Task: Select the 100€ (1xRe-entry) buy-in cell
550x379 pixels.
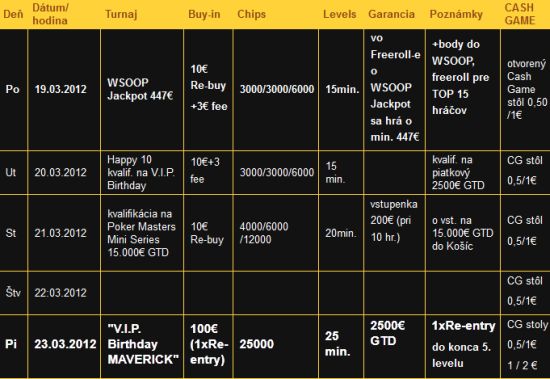Action: [208, 346]
